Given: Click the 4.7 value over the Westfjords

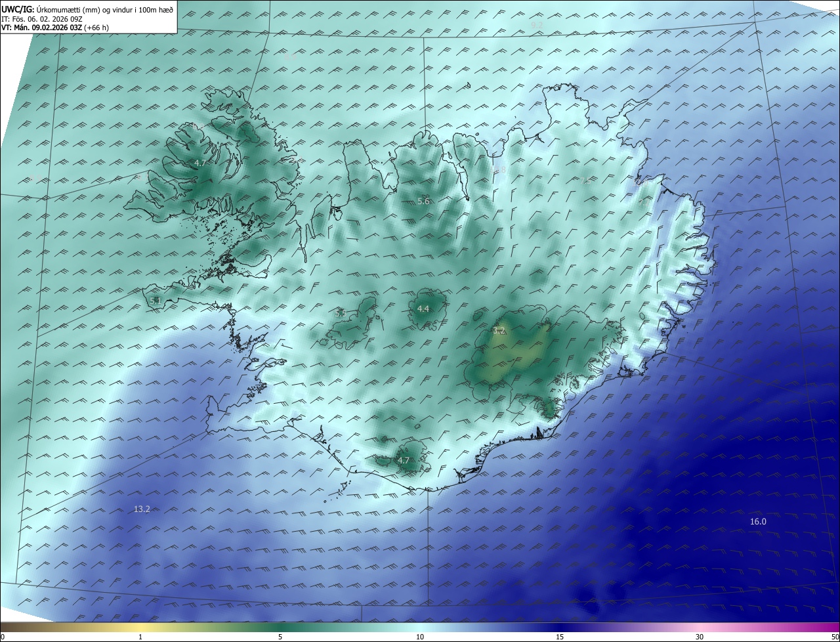Looking at the screenshot, I should point(200,163).
